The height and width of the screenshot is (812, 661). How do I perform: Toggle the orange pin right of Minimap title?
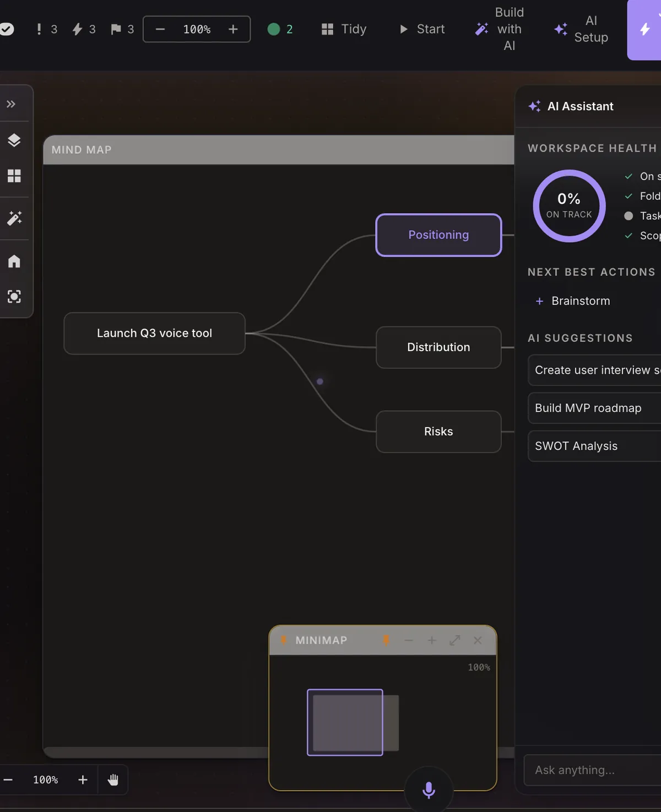pos(386,640)
